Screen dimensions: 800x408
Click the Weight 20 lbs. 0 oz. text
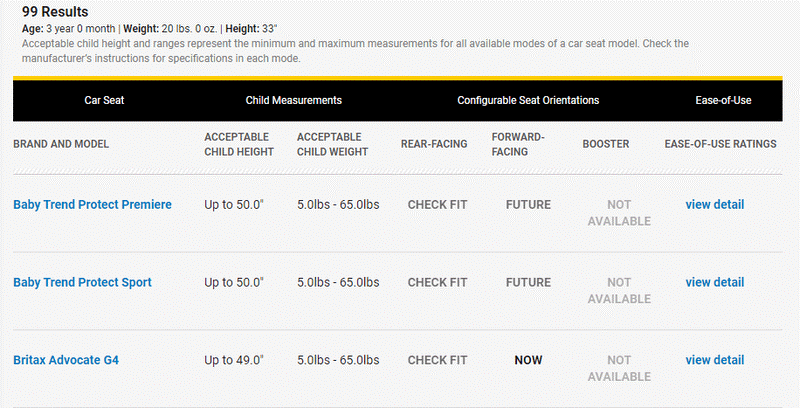[170, 29]
